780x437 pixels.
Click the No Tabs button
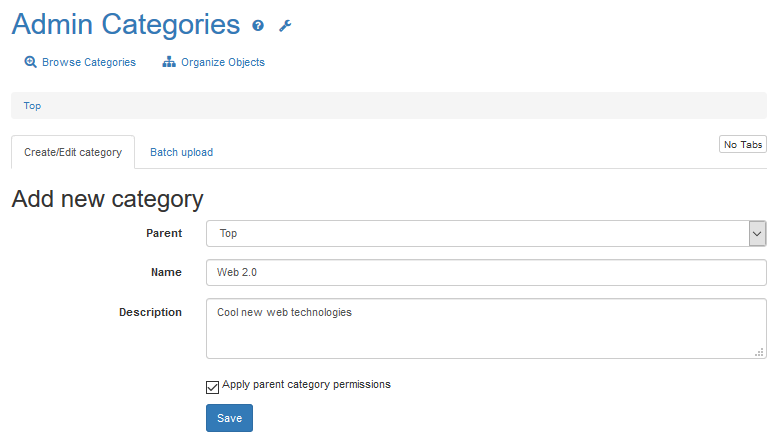click(x=743, y=144)
